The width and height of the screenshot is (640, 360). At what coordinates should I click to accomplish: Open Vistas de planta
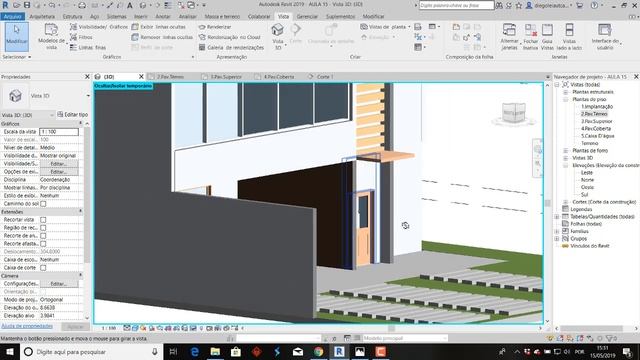[386, 27]
